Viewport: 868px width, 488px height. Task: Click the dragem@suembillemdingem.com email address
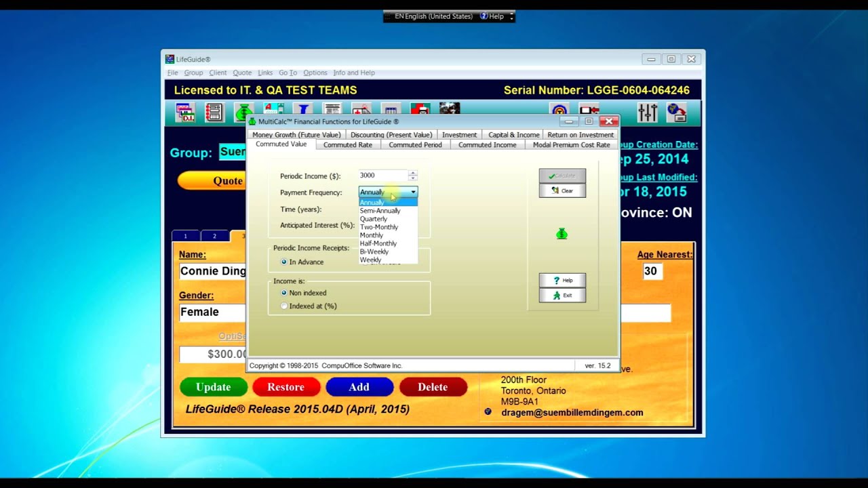tap(572, 412)
